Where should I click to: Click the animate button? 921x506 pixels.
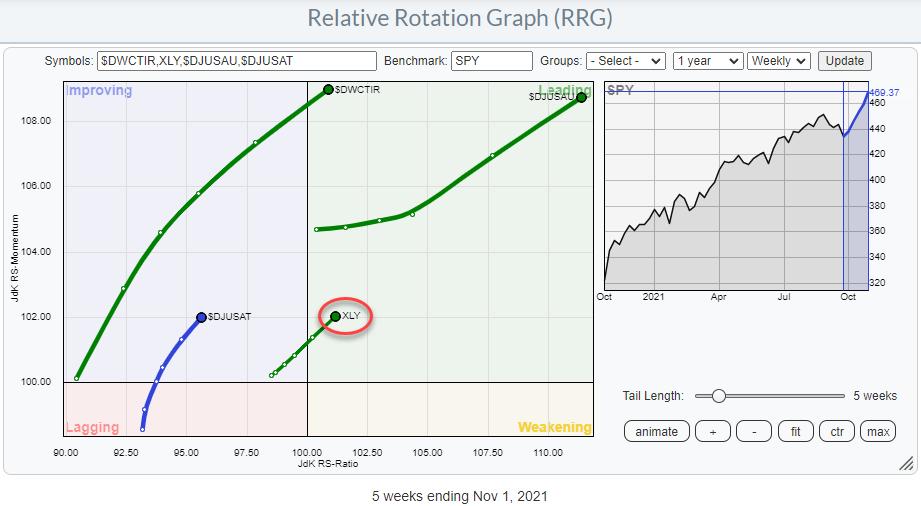[x=657, y=432]
